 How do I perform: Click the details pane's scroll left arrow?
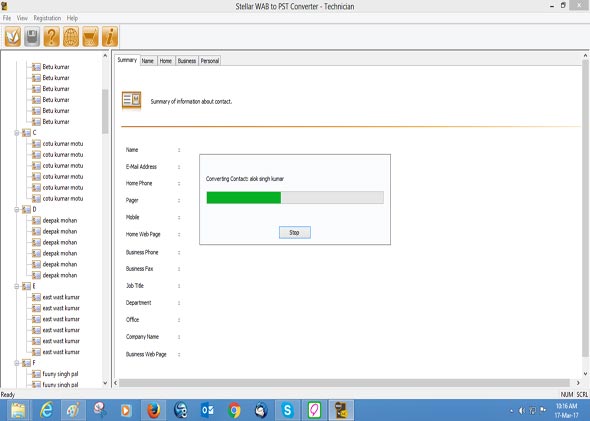click(x=116, y=383)
